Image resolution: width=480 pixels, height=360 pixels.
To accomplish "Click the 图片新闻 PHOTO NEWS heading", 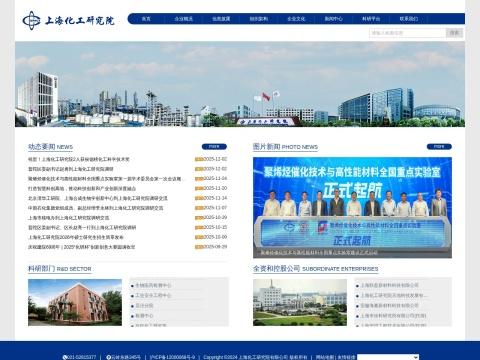I will click(285, 147).
